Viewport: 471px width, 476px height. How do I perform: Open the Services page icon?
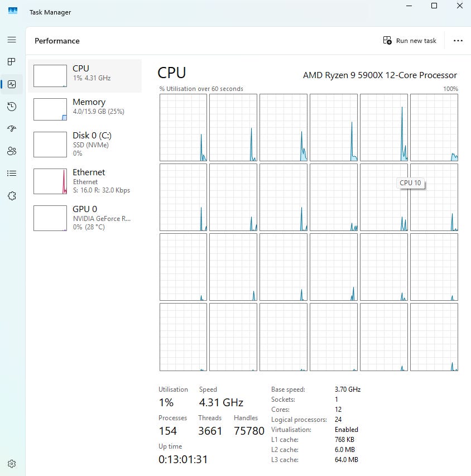tap(12, 196)
